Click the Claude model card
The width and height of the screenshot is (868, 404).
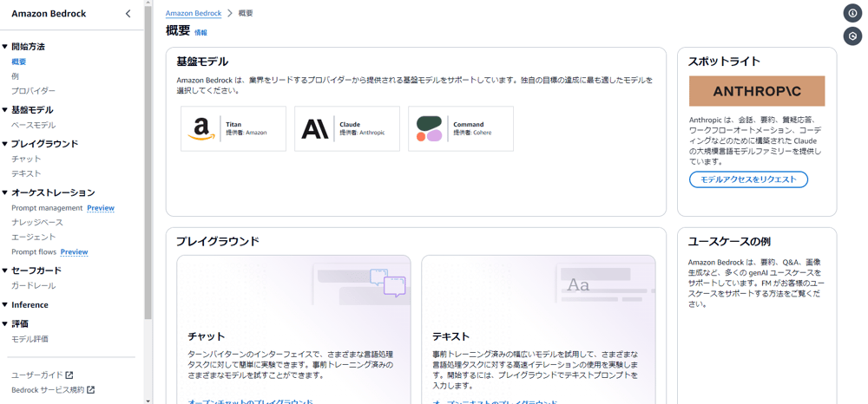(x=347, y=129)
